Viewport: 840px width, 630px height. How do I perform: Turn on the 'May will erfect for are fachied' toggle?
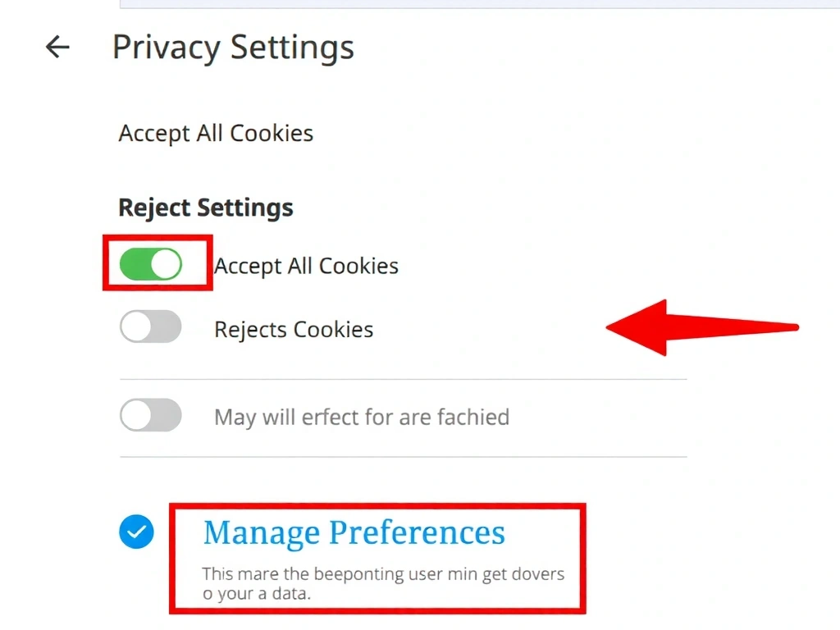(x=150, y=416)
